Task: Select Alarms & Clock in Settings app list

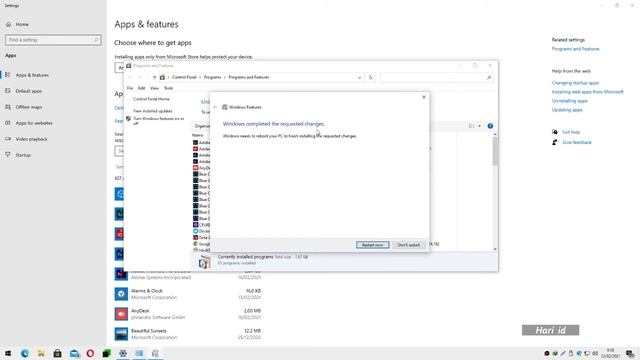Action: pyautogui.click(x=188, y=294)
